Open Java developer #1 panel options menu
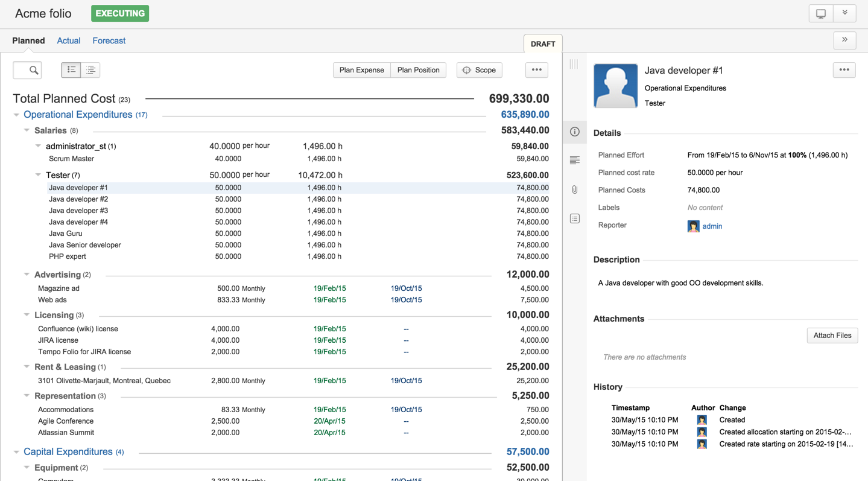Image resolution: width=868 pixels, height=481 pixels. pos(844,70)
